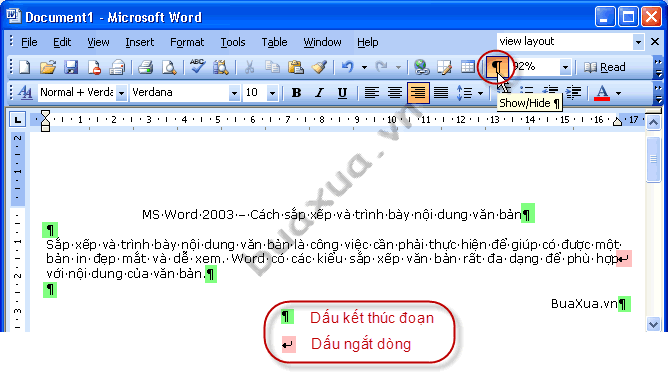668x372 pixels.
Task: Click Formatting toolbar options chevron
Action: tap(658, 93)
